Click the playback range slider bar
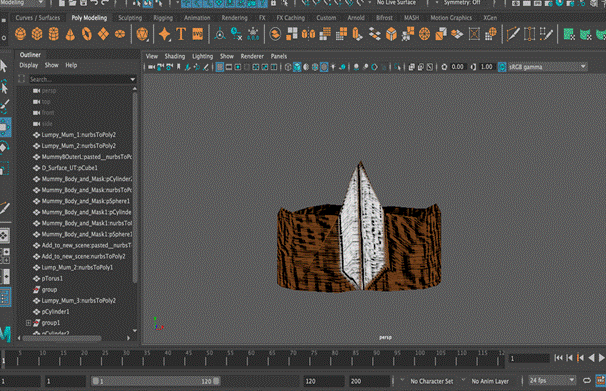This screenshot has height=391, width=606. (x=155, y=381)
